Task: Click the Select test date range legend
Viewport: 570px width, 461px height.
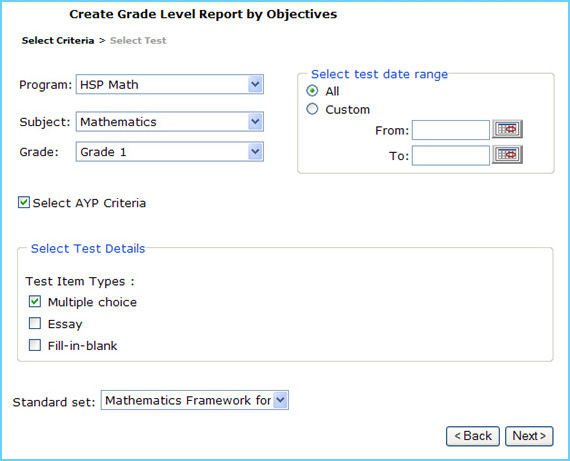Action: (380, 74)
